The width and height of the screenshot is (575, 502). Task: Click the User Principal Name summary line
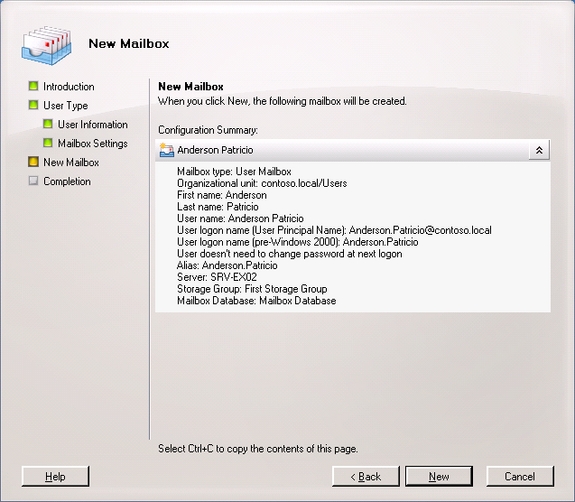point(334,230)
